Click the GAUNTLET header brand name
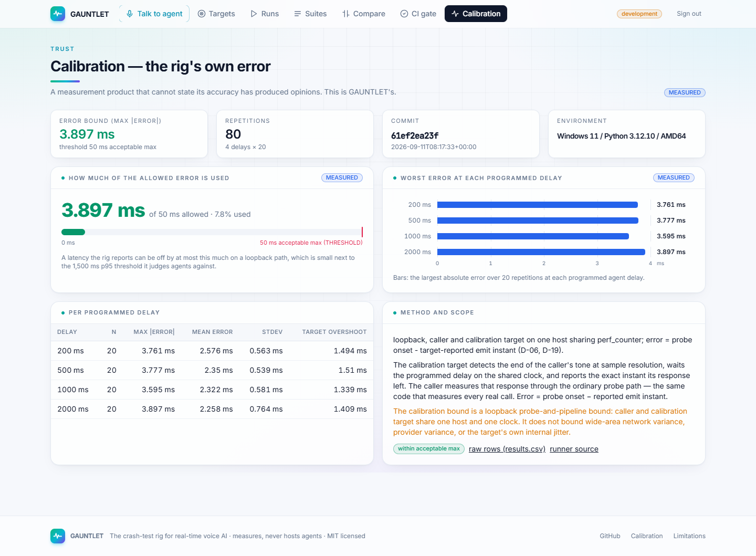 click(90, 14)
